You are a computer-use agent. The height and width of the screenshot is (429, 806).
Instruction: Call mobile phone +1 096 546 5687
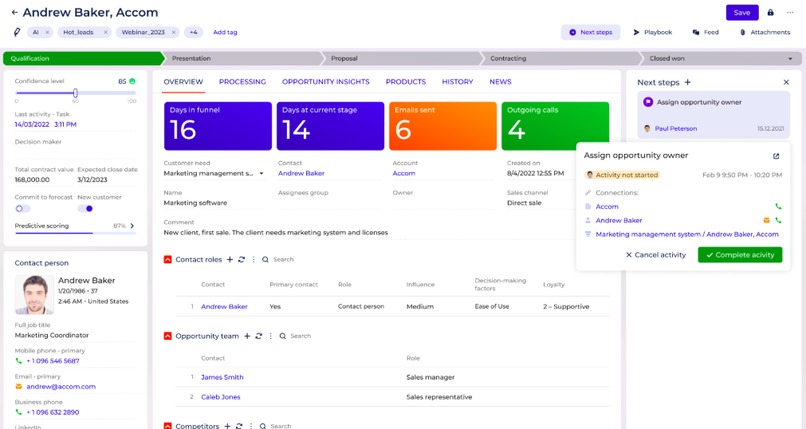(53, 361)
